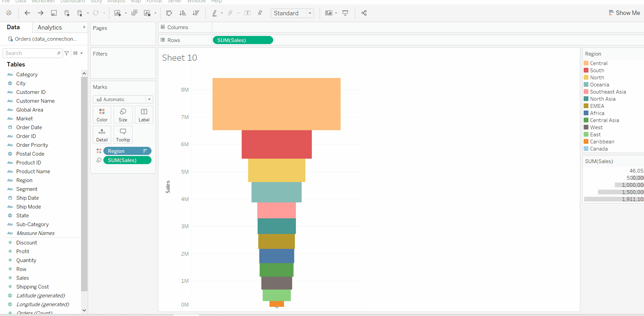Open the highlight dropdown arrow
The width and height of the screenshot is (644, 316).
tap(222, 13)
